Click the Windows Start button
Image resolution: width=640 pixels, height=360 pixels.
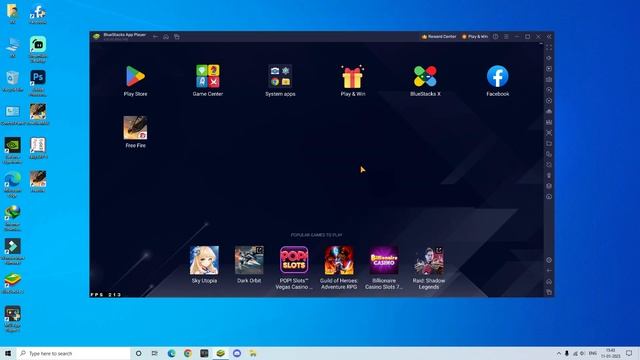pyautogui.click(x=8, y=353)
